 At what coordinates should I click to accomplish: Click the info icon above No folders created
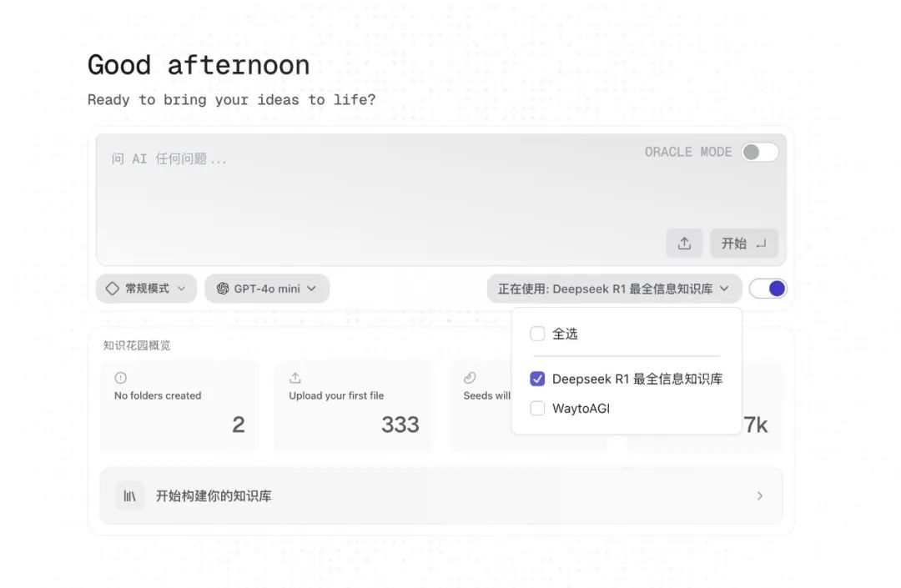(121, 377)
